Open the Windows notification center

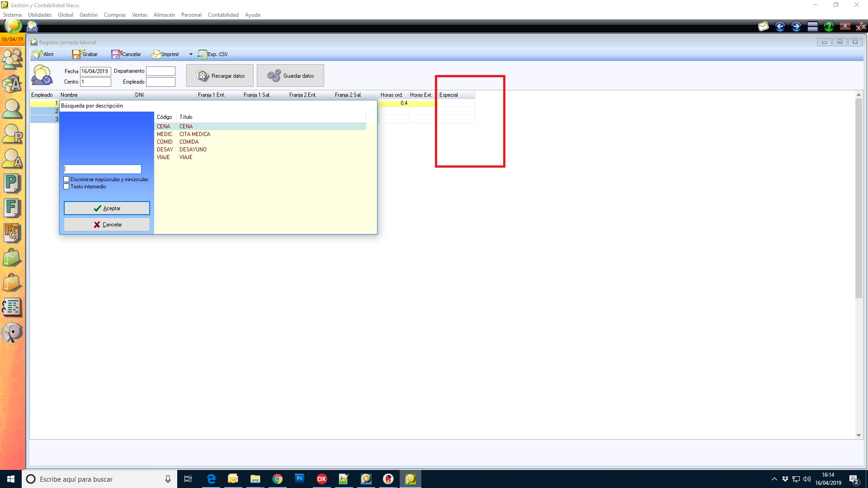pyautogui.click(x=854, y=479)
